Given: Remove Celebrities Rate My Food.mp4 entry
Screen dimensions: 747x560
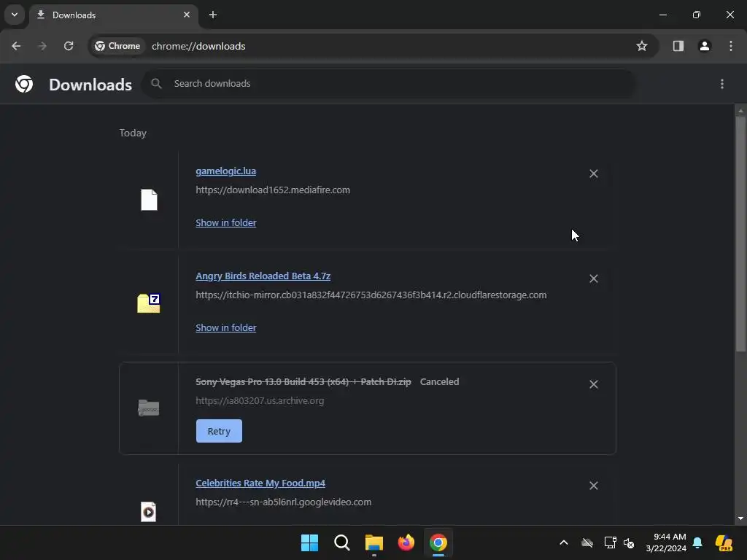Looking at the screenshot, I should [594, 486].
